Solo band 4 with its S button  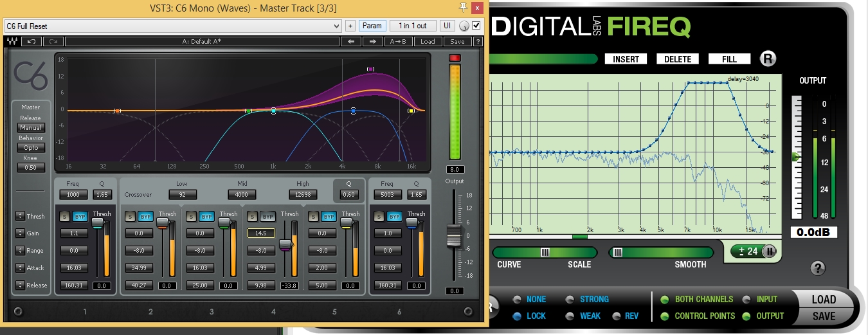tap(253, 217)
